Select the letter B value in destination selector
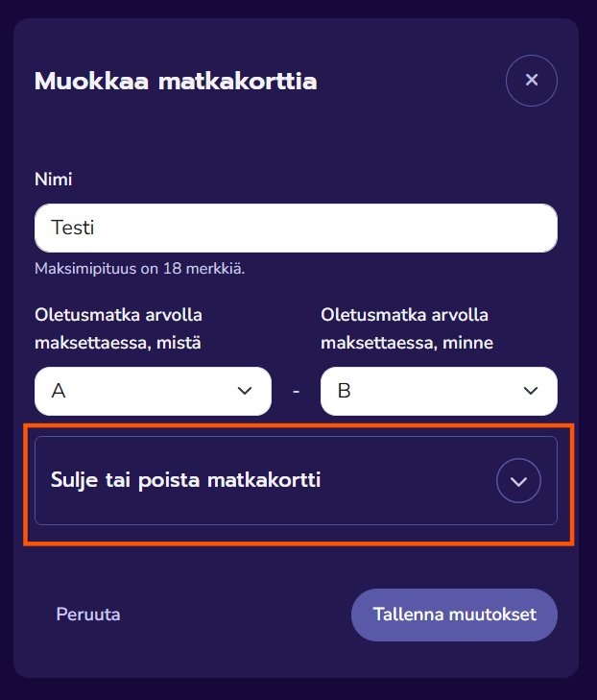597x700 pixels. pos(344,391)
